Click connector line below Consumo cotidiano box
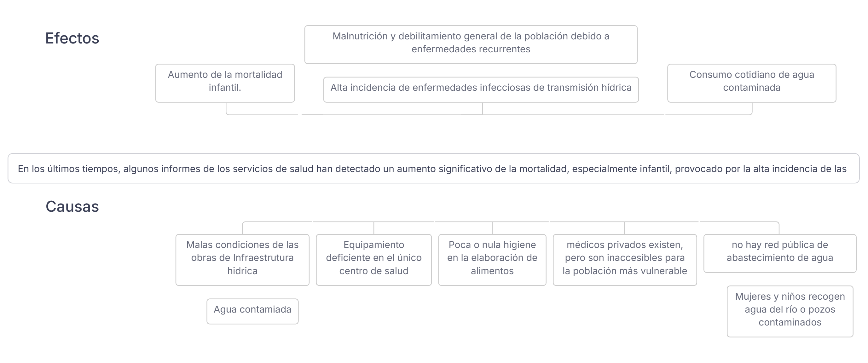868x363 pixels. pyautogui.click(x=752, y=109)
